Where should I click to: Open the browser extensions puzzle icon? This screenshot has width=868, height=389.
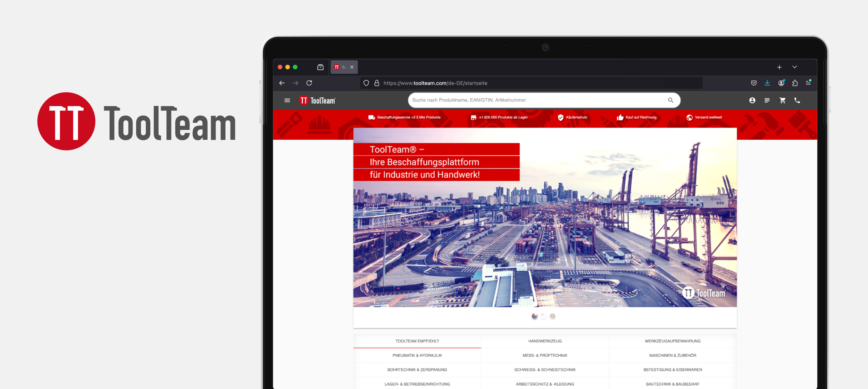pos(795,83)
